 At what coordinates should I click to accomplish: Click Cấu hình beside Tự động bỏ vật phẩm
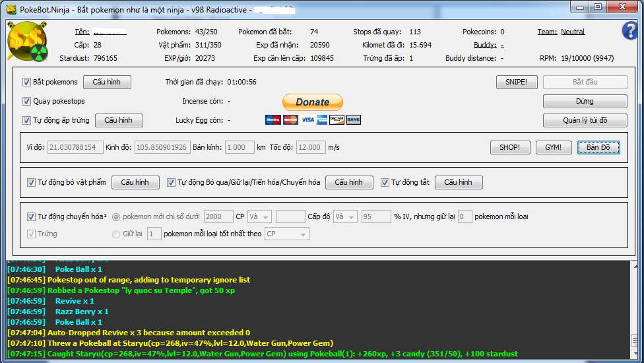point(135,182)
